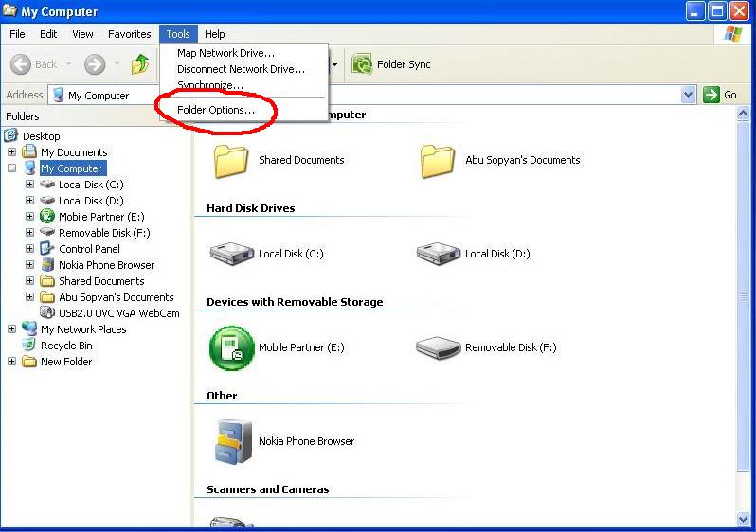Open the Help menu
756x532 pixels.
[x=214, y=34]
